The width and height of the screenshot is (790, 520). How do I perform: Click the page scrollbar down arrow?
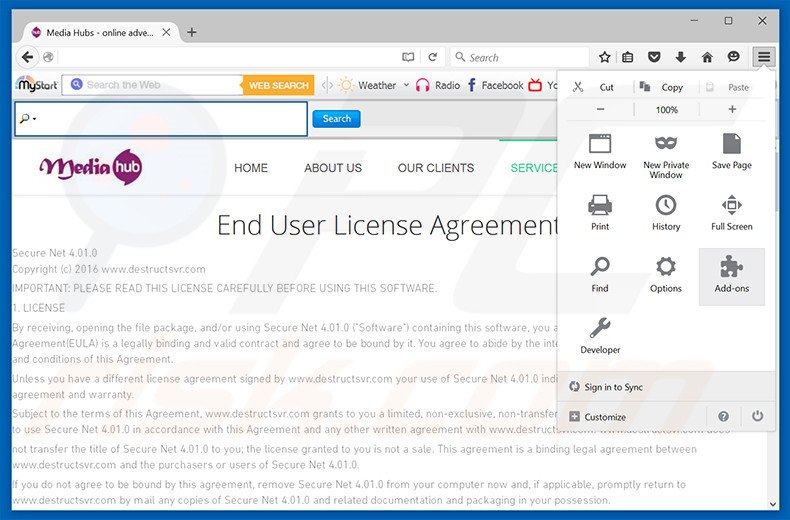click(x=773, y=504)
